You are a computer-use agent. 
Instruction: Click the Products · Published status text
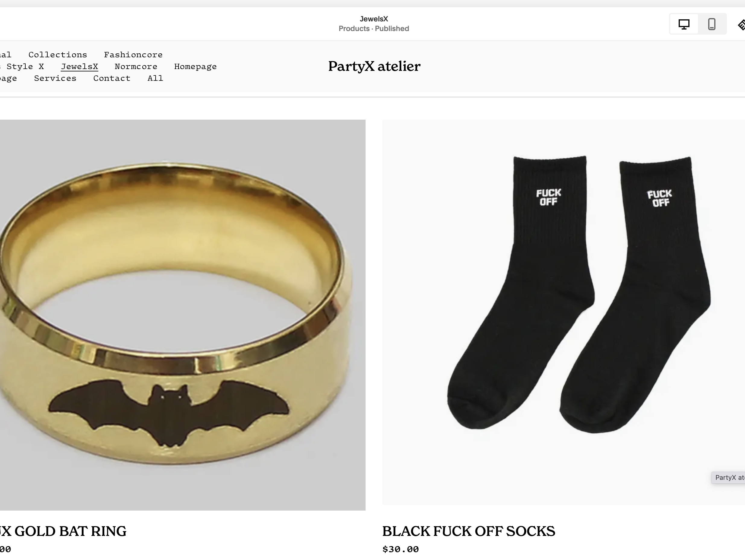click(x=374, y=29)
